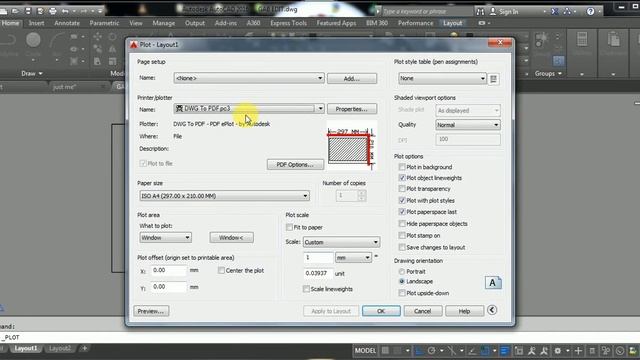Viewport: 640px width, 360px height.
Task: Toggle lineweight display icon in status bar
Action: pyautogui.click(x=504, y=350)
